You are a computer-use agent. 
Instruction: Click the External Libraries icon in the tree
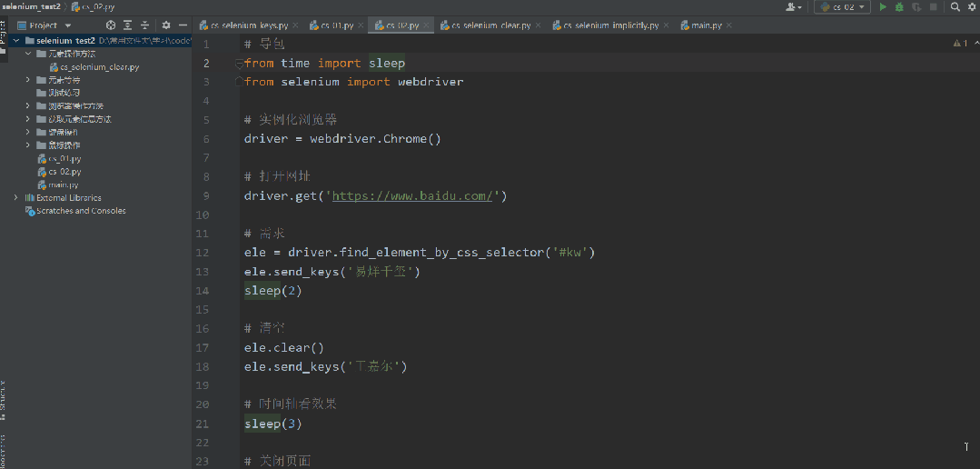29,197
